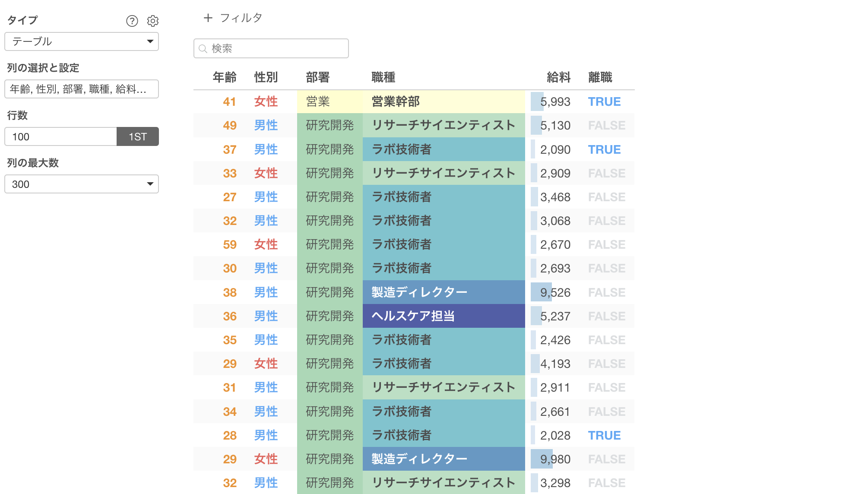Click 女性 in the age 33 row

pos(266,173)
